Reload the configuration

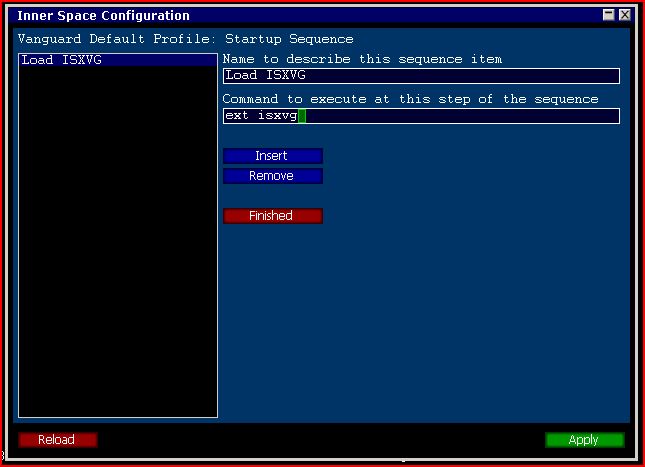tap(58, 440)
